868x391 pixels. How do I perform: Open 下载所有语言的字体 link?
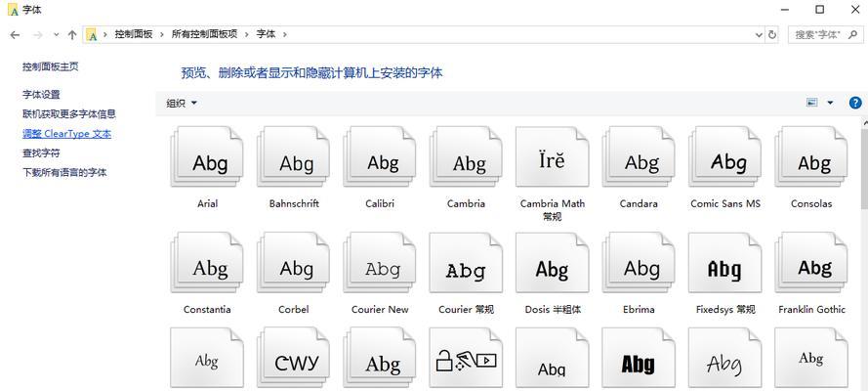(x=64, y=172)
